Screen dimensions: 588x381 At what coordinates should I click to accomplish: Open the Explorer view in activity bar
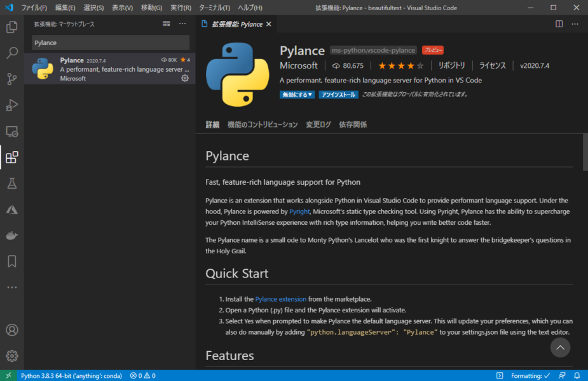pyautogui.click(x=11, y=27)
